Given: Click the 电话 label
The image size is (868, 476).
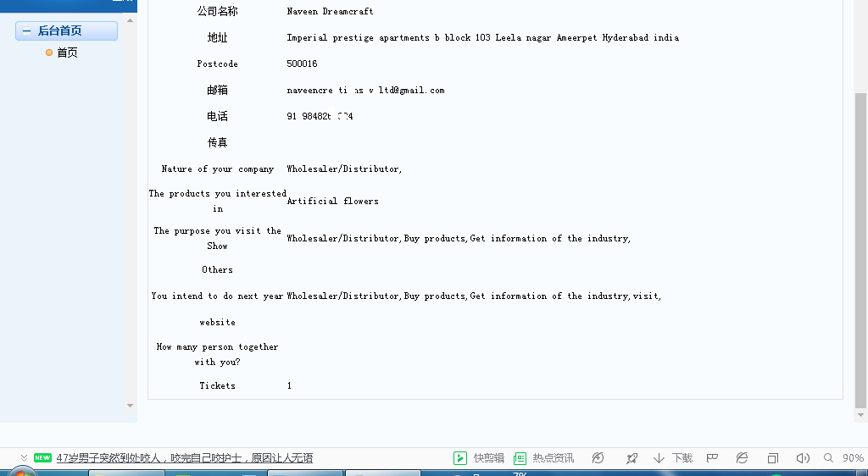Looking at the screenshot, I should click(218, 116).
